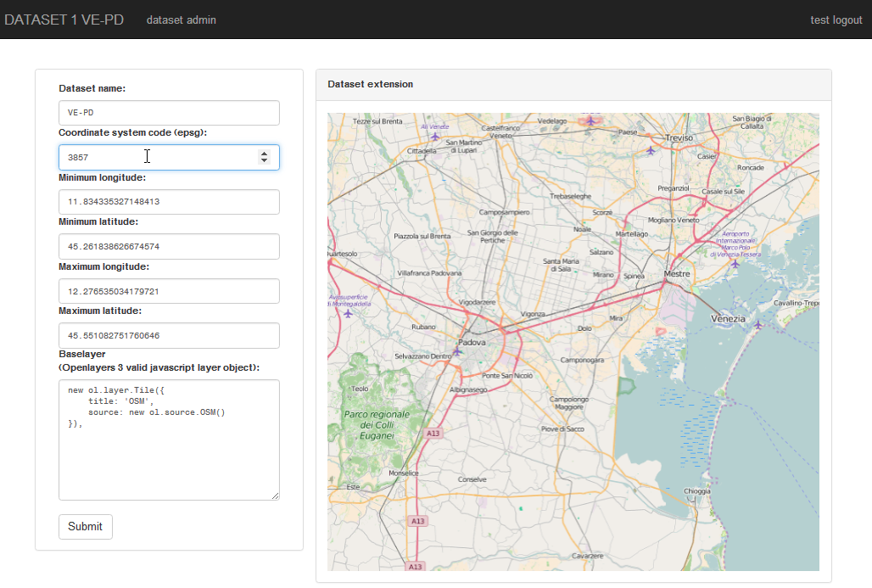Focus the Maximum latitude field
Image resolution: width=872 pixels, height=588 pixels.
coord(169,335)
